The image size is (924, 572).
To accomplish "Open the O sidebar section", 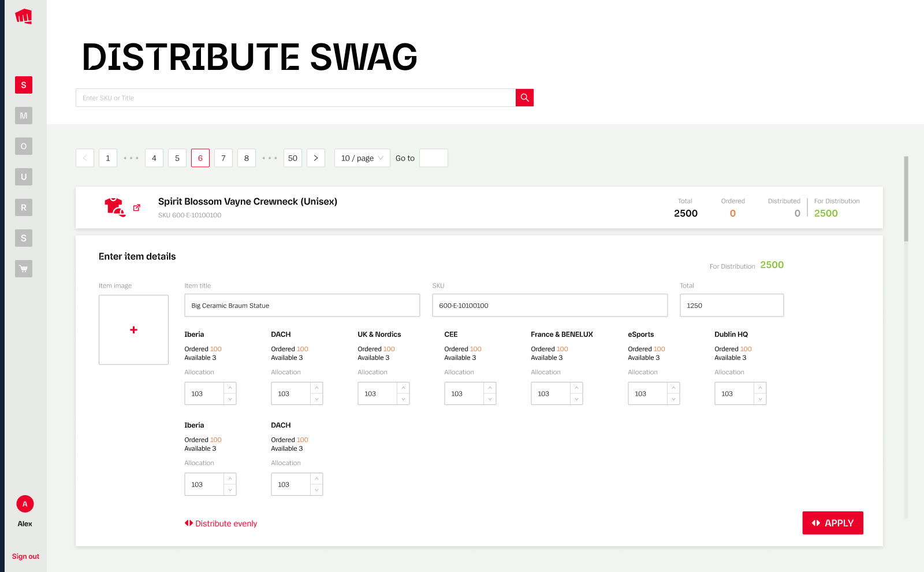I will point(24,146).
